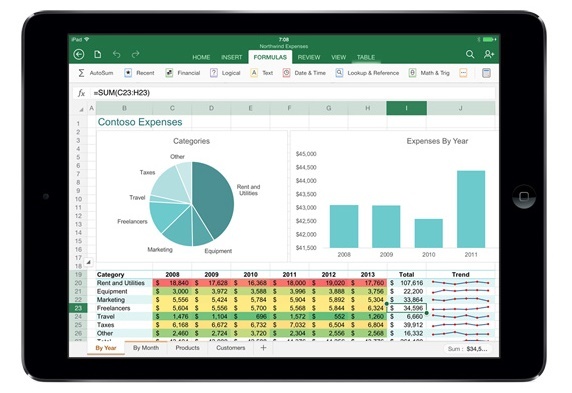Viewport: 572px width, 393px height.
Task: Click the formula bar input field
Action: pos(294,93)
